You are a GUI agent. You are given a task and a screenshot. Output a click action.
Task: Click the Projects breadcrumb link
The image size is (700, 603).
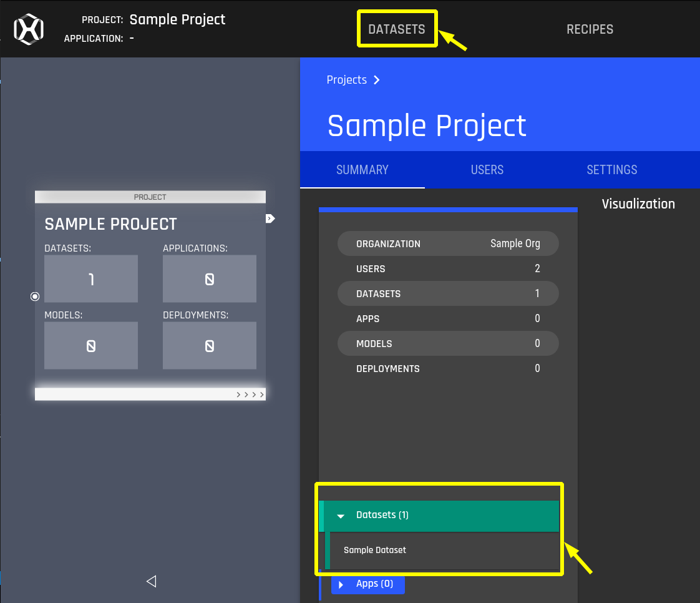347,80
